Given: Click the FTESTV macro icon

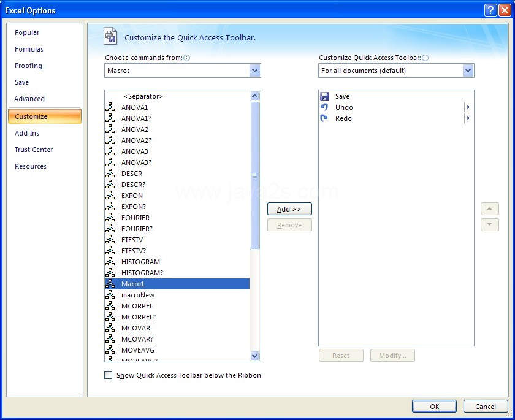Looking at the screenshot, I should [x=110, y=239].
